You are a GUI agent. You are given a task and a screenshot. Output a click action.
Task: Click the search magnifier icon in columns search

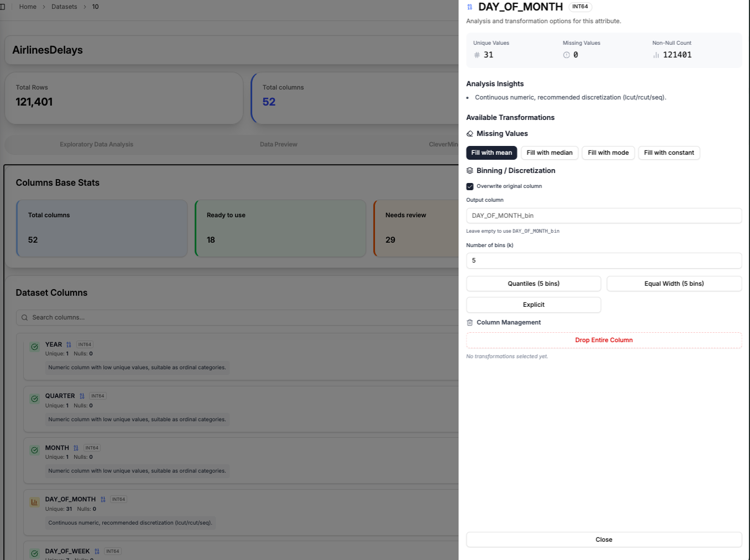coord(24,317)
